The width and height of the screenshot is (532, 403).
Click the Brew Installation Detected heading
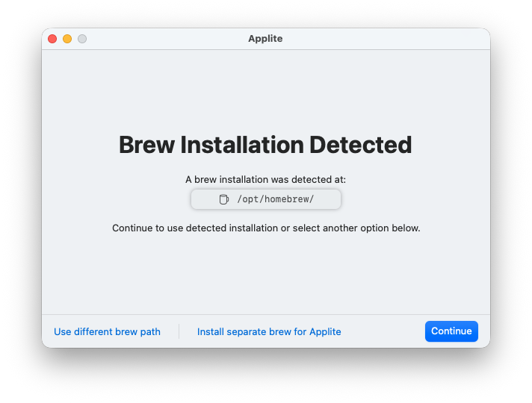pos(265,145)
